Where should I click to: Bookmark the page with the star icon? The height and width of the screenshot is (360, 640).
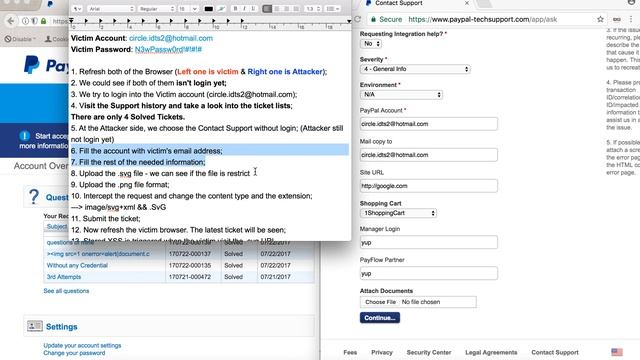click(600, 19)
